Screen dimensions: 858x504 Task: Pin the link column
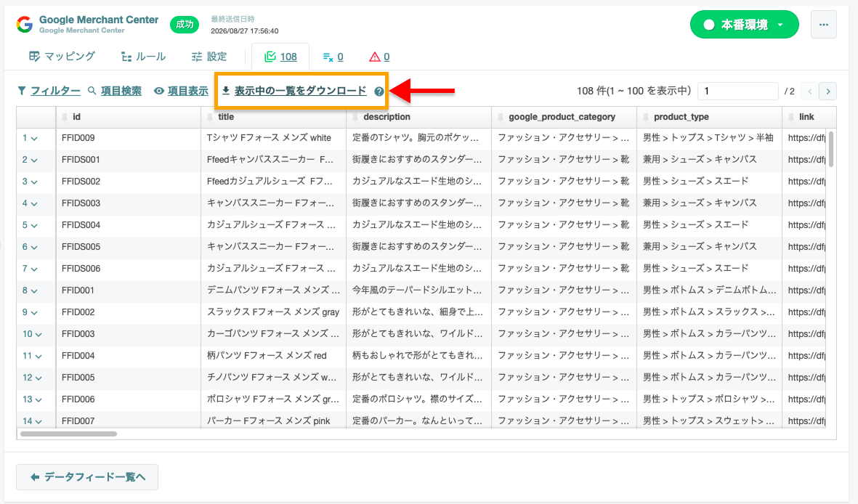coord(790,117)
